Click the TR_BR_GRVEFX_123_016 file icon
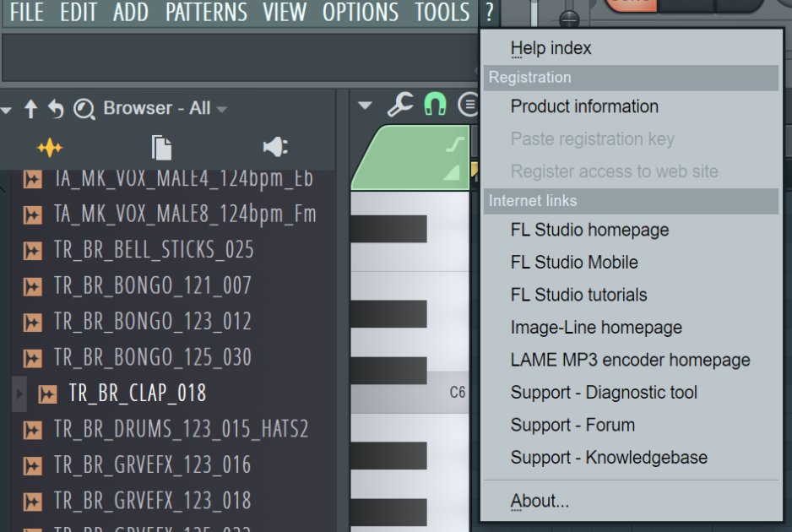792x532 pixels. coord(32,466)
